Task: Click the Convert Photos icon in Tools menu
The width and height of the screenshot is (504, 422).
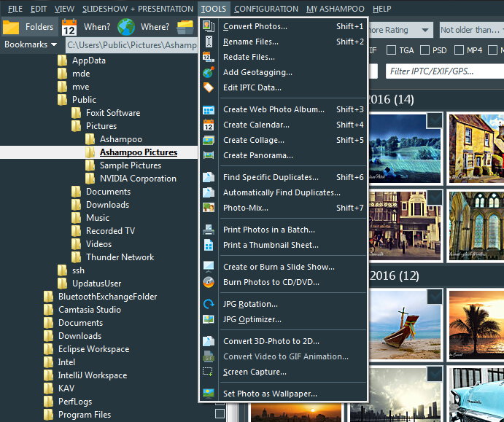Action: tap(209, 26)
